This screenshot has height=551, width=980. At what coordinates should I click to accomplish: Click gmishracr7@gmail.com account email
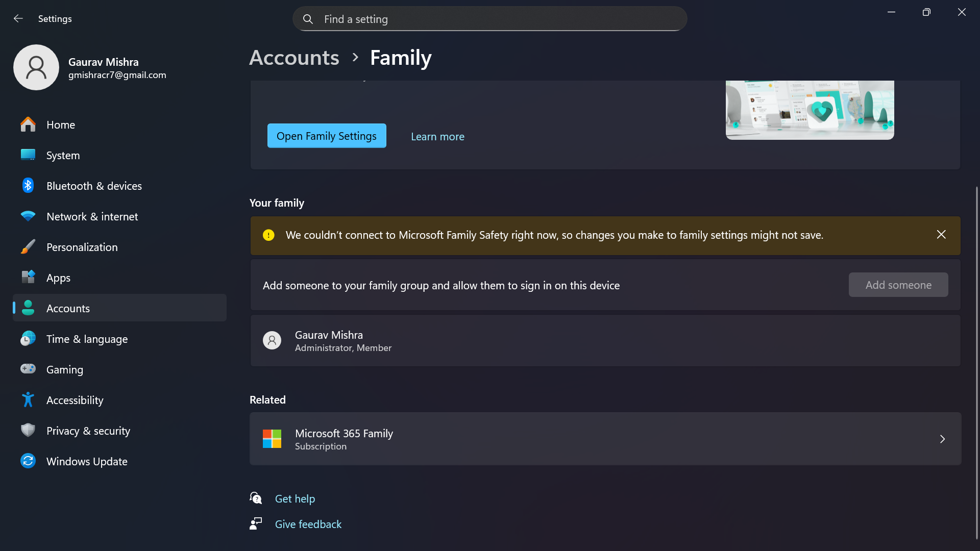coord(117,75)
